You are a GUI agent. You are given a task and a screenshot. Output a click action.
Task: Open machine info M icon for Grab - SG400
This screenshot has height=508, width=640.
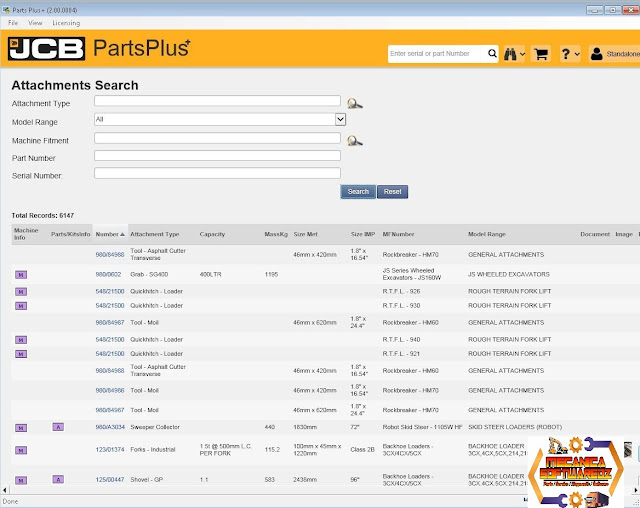click(21, 275)
